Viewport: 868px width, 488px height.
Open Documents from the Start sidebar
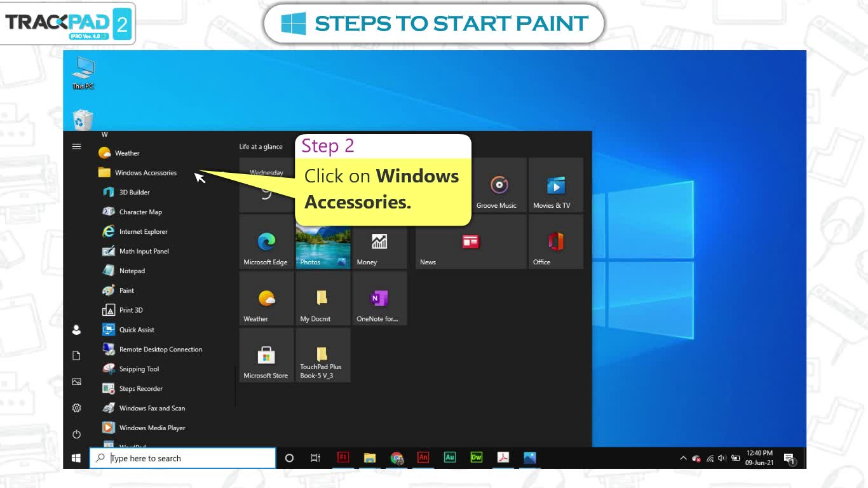(x=76, y=356)
